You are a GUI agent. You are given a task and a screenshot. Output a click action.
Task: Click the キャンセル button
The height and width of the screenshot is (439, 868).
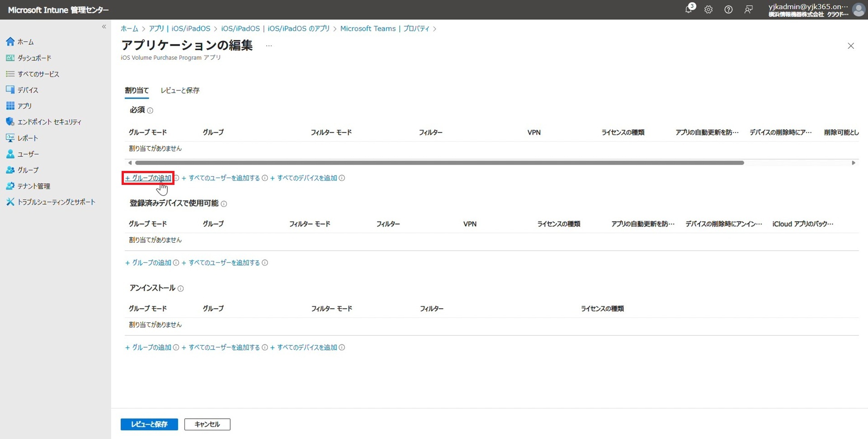click(207, 424)
